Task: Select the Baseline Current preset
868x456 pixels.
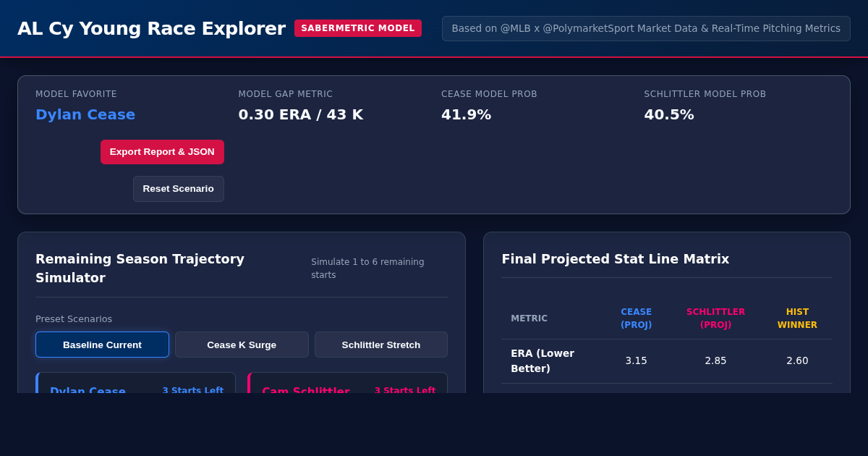Action: [x=102, y=345]
